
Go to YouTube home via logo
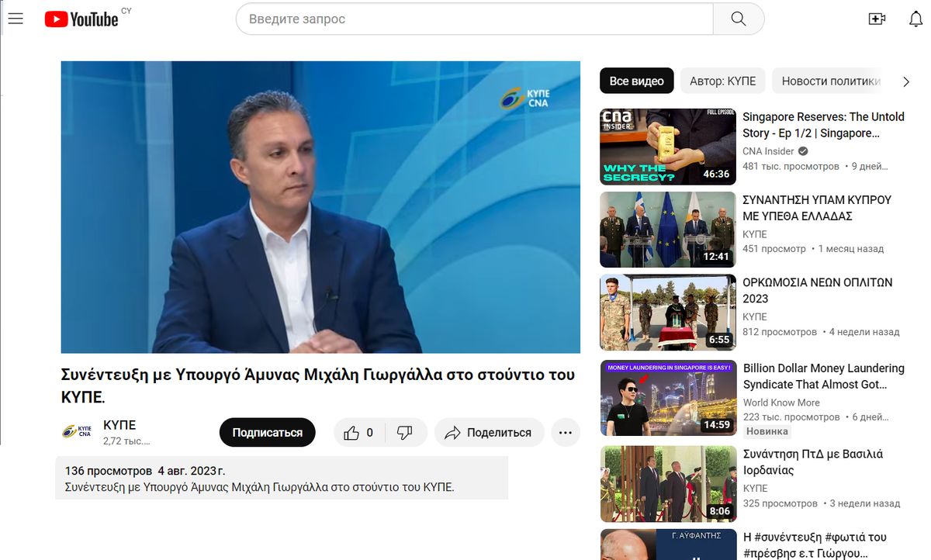pyautogui.click(x=81, y=19)
